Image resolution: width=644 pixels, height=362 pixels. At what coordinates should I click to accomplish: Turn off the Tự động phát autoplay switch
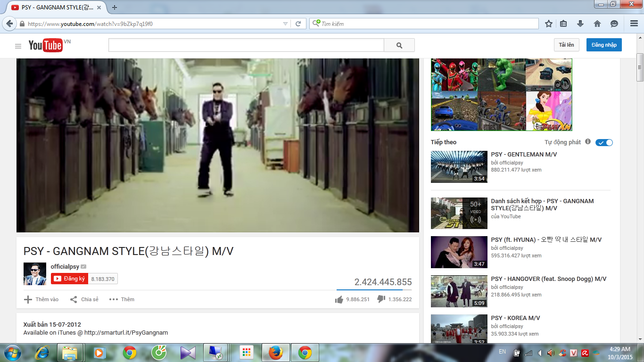(604, 142)
